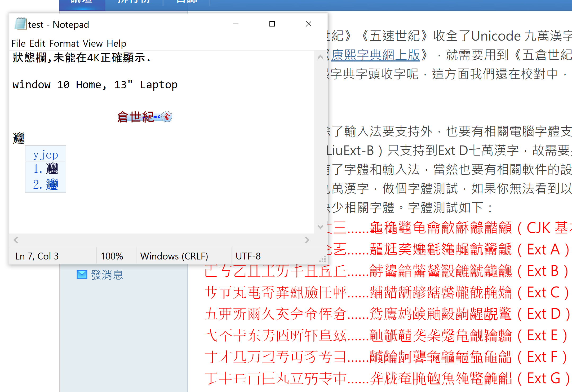
Task: Click the Ext D test line in web page
Action: click(x=387, y=314)
